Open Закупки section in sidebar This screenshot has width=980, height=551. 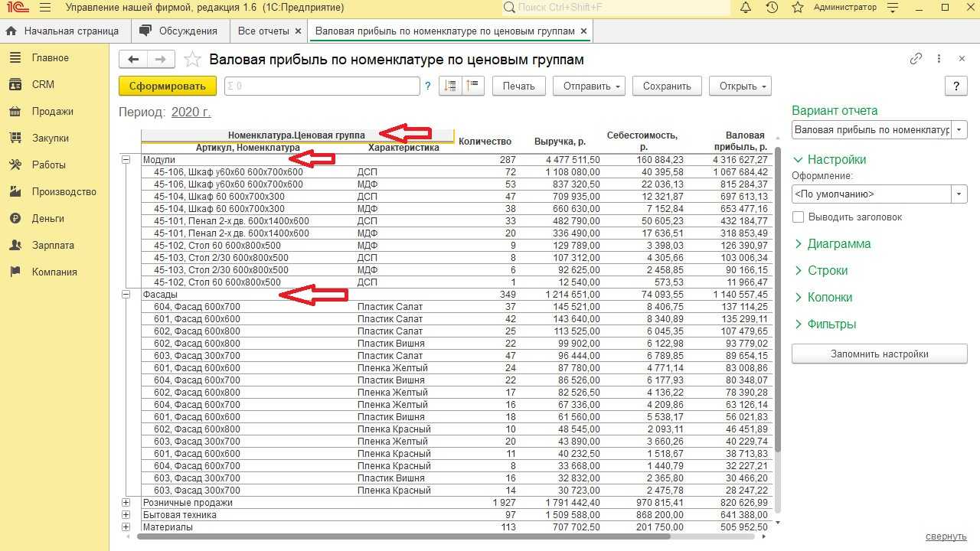coord(51,138)
